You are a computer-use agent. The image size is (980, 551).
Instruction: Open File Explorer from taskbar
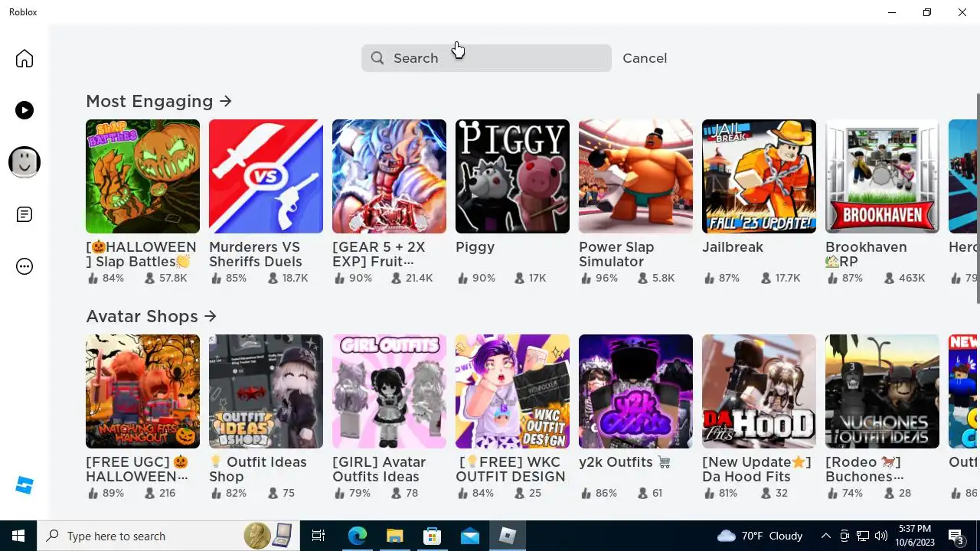394,536
